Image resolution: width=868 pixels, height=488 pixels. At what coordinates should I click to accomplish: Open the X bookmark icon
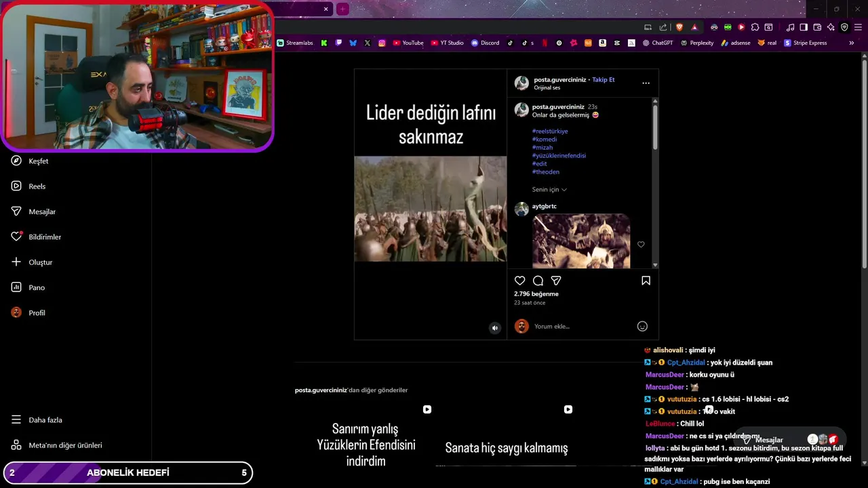368,43
